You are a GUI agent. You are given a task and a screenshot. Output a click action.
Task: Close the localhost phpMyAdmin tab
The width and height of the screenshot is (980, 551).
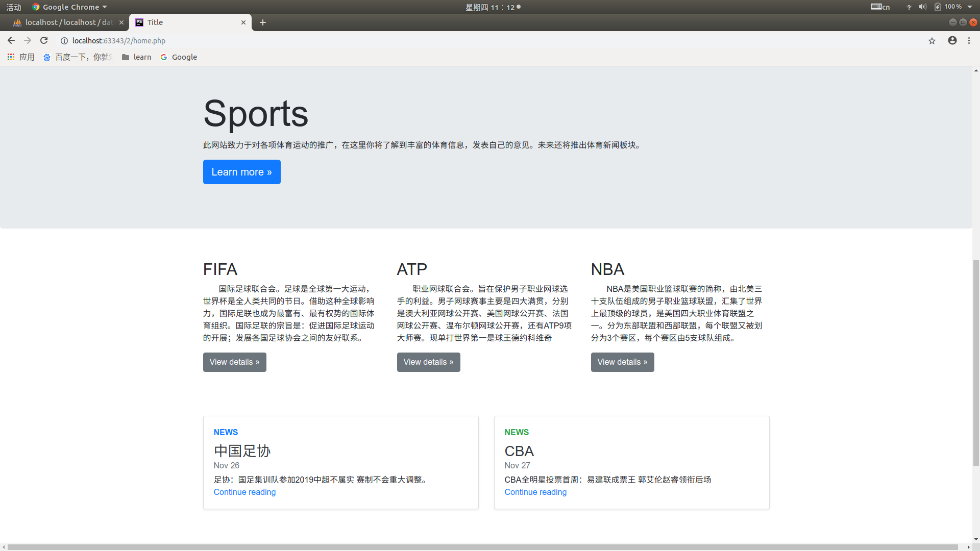(x=121, y=22)
